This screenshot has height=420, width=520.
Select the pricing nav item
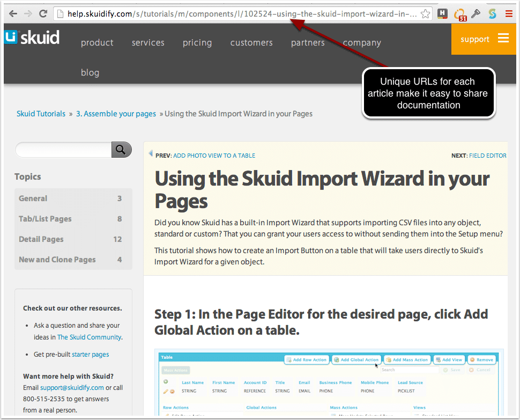(197, 42)
